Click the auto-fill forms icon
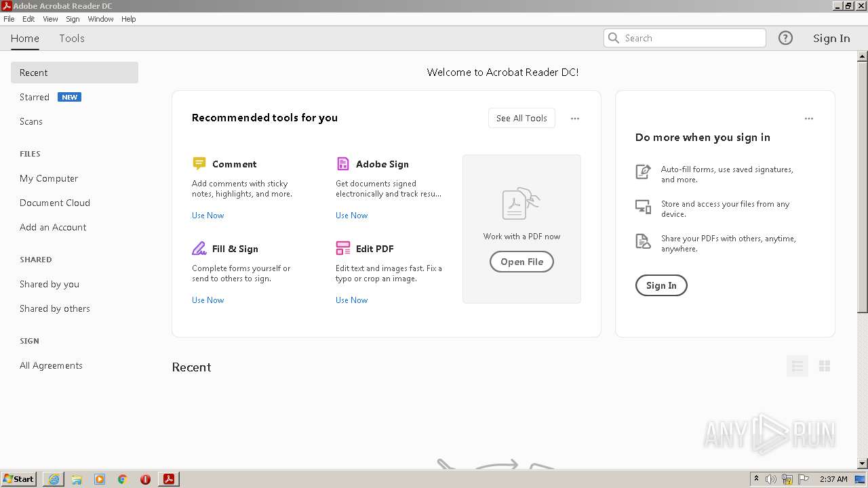Viewport: 868px width, 488px height. click(x=643, y=171)
